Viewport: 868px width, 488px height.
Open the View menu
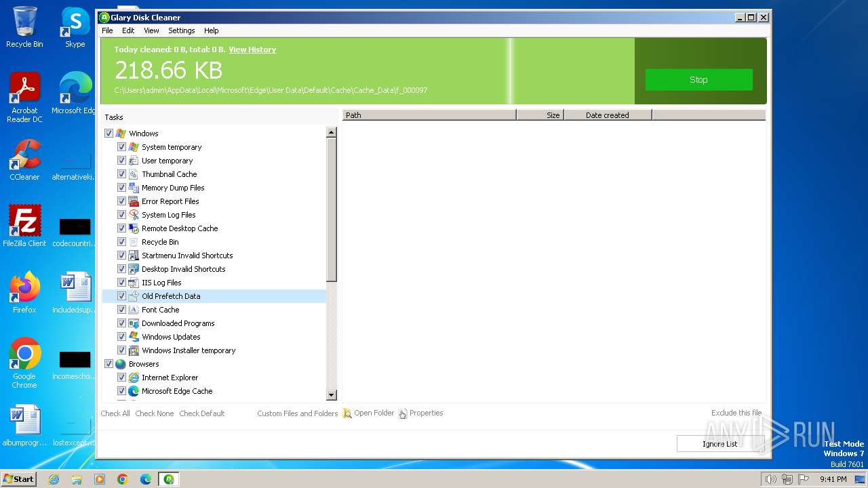click(151, 30)
